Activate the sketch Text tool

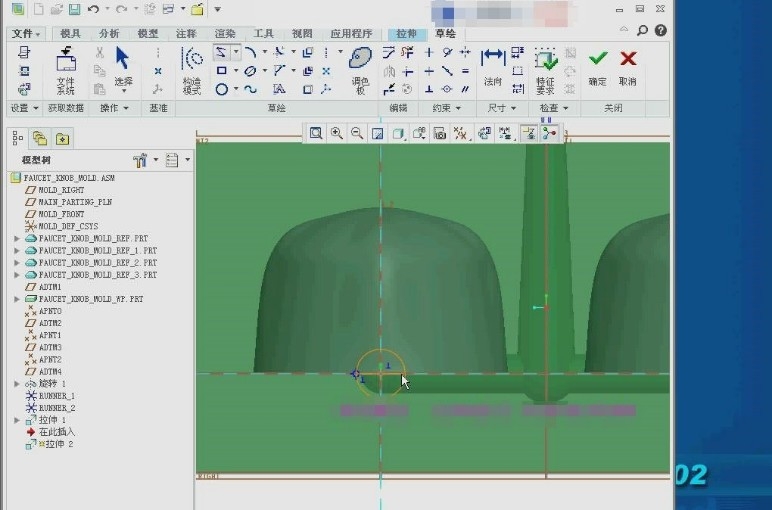[x=279, y=89]
